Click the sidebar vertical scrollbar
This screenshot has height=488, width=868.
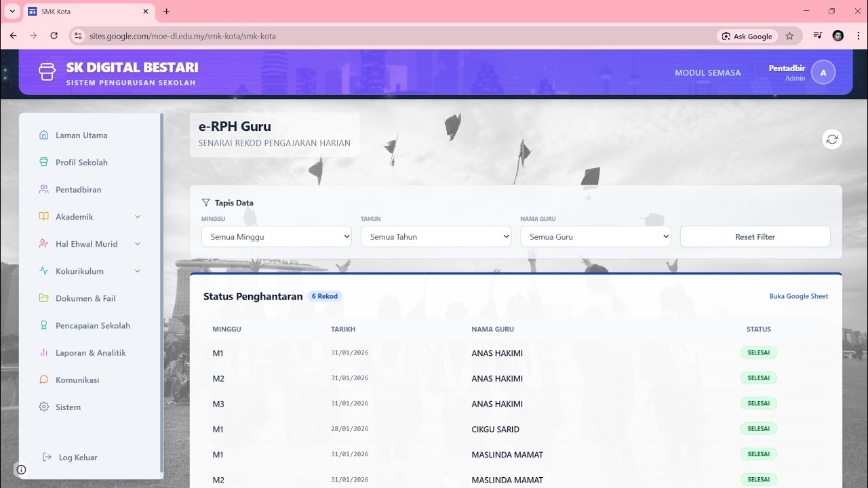tap(161, 292)
